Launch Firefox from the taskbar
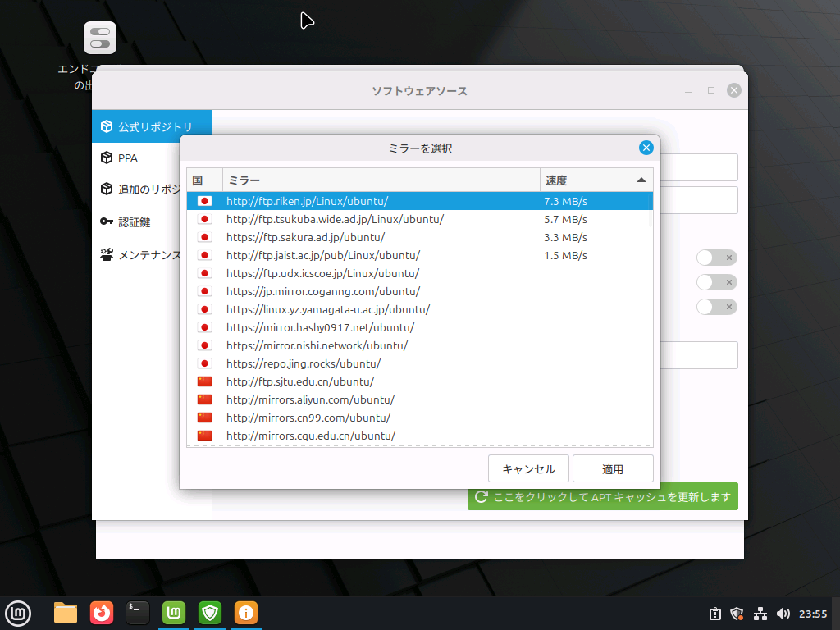This screenshot has width=840, height=630. [x=102, y=612]
